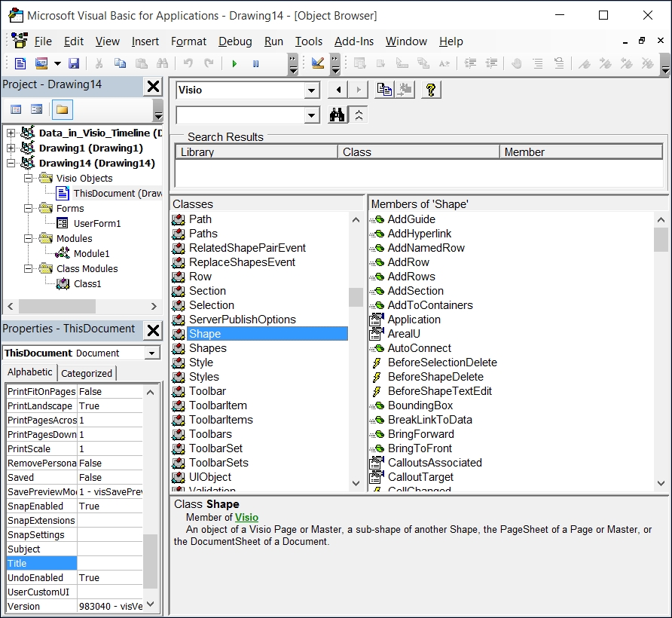Click the Object Browser search text field

[240, 115]
